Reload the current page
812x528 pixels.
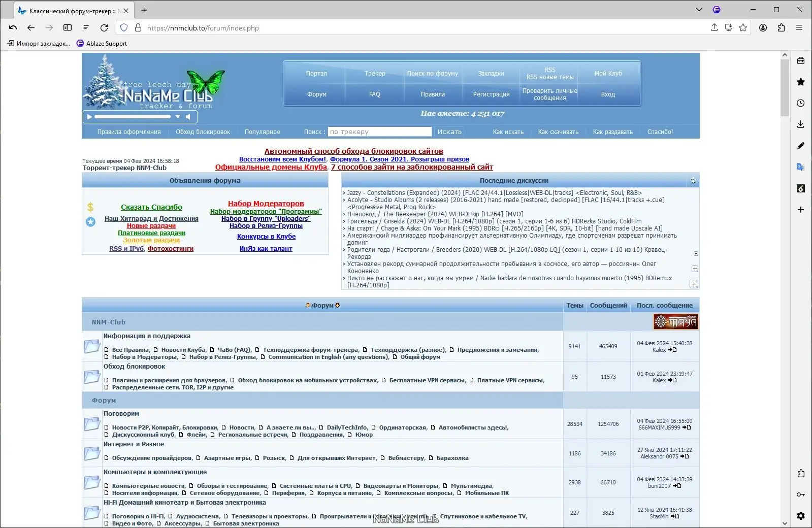(104, 28)
